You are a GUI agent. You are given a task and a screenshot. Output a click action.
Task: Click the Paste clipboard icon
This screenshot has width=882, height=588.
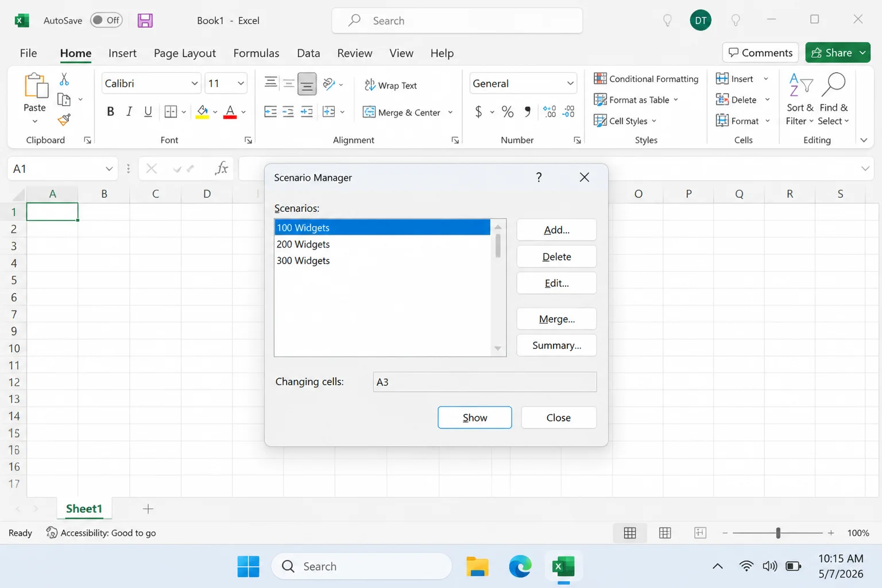(36, 86)
